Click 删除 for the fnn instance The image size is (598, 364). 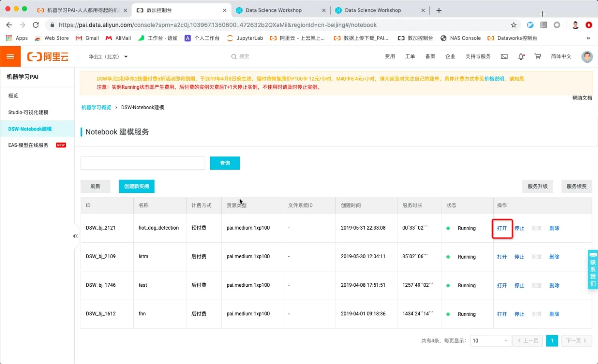pyautogui.click(x=554, y=314)
